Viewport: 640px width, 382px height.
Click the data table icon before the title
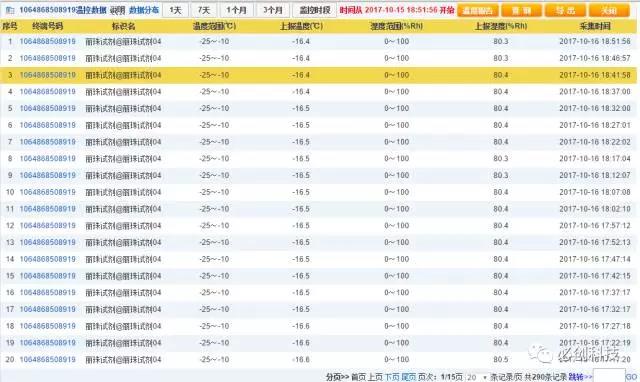click(10, 10)
